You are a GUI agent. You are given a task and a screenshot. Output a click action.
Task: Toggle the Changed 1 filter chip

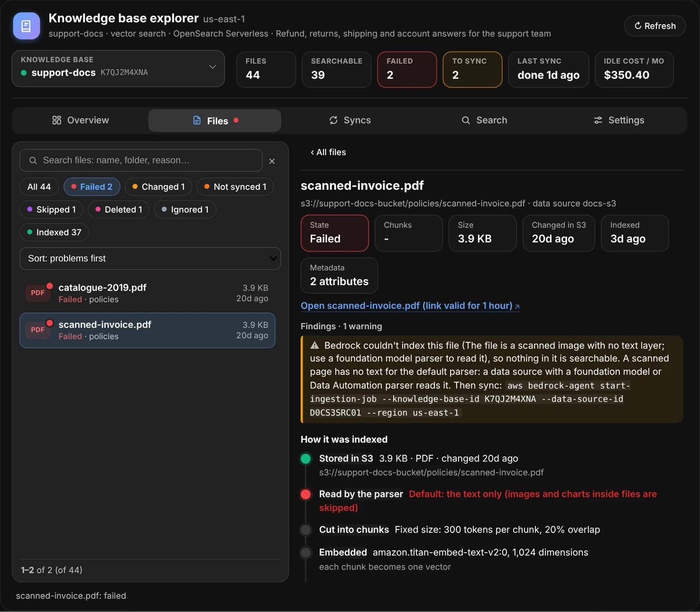tap(158, 187)
